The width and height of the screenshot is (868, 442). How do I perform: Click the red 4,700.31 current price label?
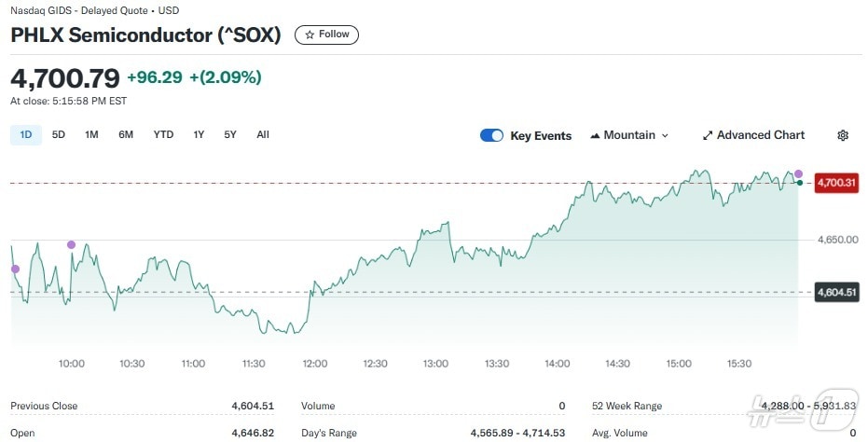(836, 183)
